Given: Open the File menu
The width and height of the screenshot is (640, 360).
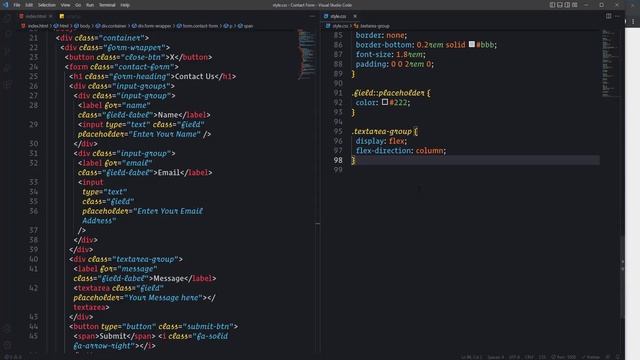Looking at the screenshot, I should pyautogui.click(x=17, y=5).
